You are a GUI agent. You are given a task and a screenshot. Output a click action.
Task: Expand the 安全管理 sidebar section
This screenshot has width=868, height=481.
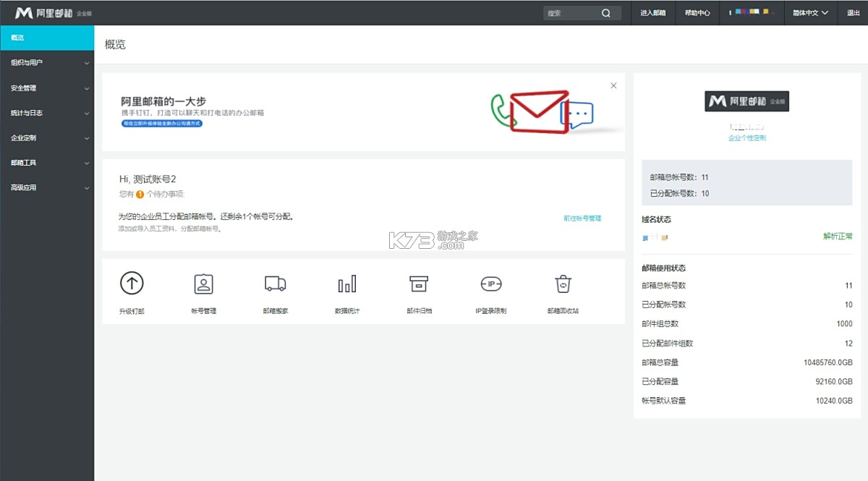(47, 88)
